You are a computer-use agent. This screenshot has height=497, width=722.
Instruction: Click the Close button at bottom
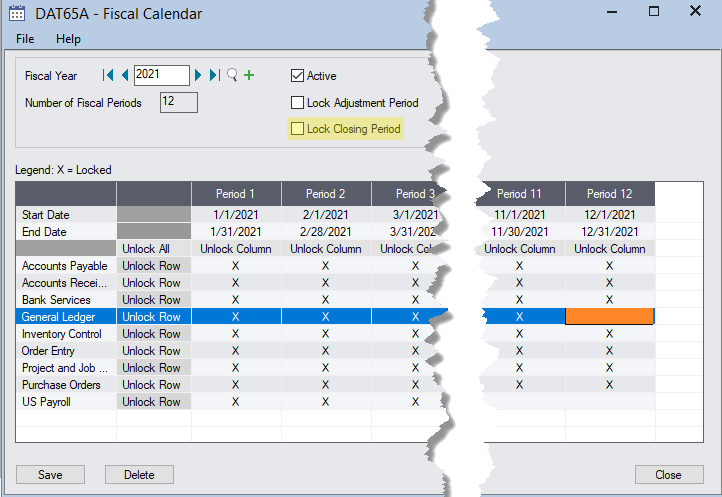point(669,474)
